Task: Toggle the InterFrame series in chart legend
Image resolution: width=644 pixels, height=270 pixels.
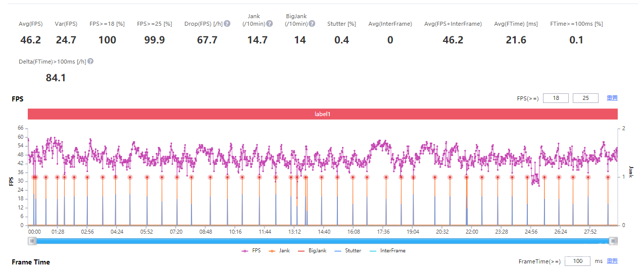Action: [387, 250]
